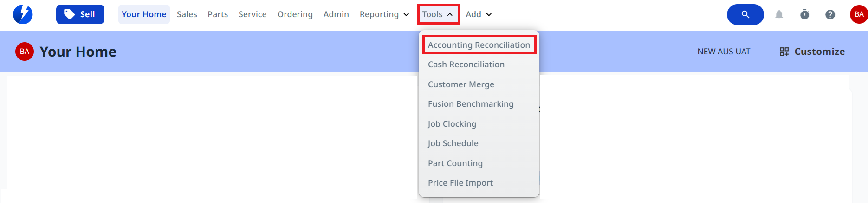
Task: Select Cash Reconciliation from the menu
Action: click(x=466, y=65)
